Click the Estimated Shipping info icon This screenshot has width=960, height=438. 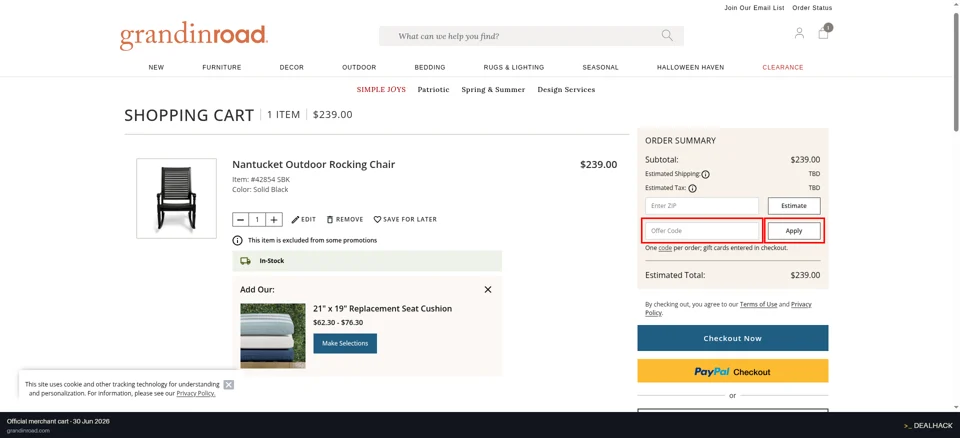(x=705, y=175)
